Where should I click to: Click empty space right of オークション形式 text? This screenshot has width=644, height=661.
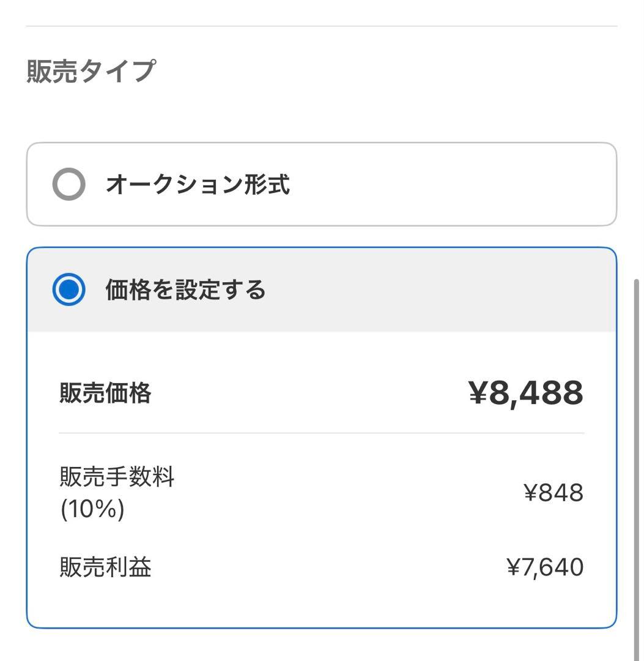pyautogui.click(x=453, y=184)
